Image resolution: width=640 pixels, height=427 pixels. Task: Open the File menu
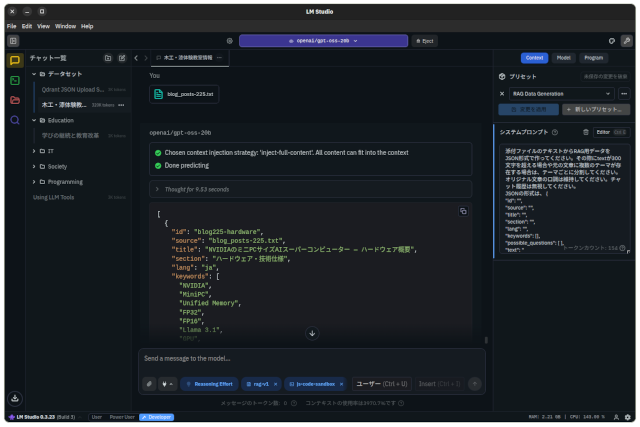pos(11,26)
